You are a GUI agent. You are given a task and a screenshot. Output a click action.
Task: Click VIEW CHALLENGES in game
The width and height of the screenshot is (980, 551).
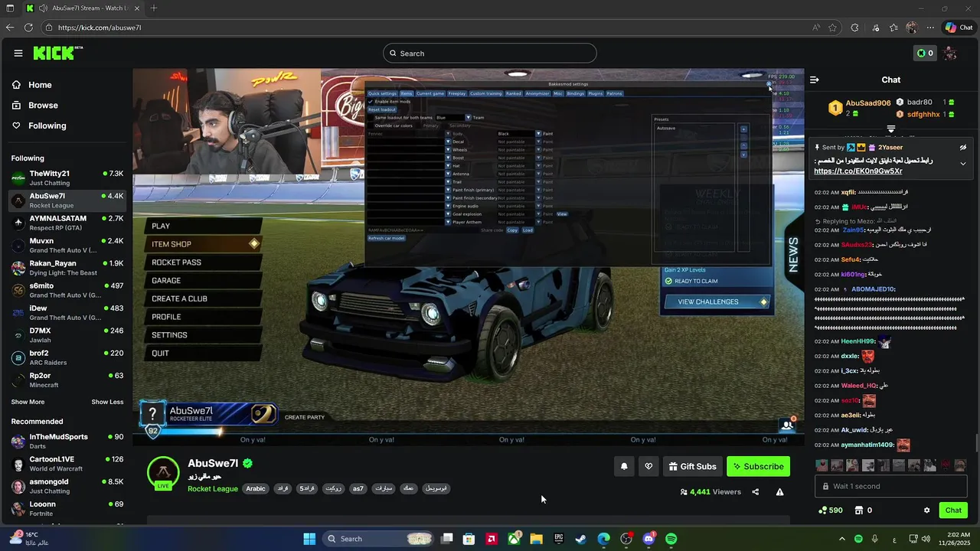pyautogui.click(x=716, y=302)
